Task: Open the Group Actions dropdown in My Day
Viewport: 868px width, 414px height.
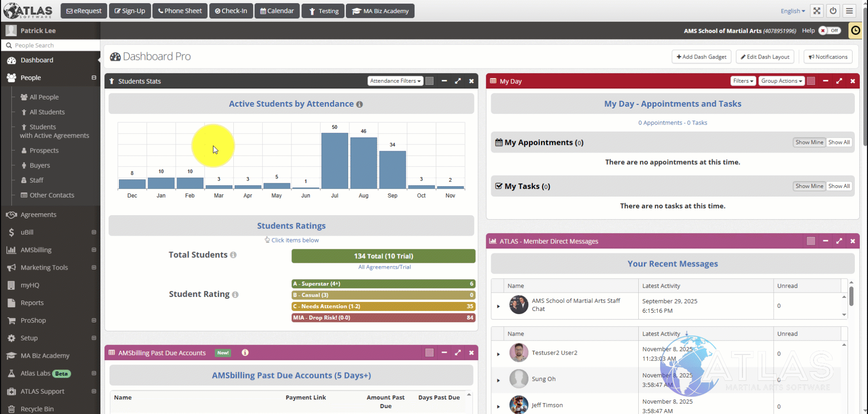Action: click(x=781, y=81)
